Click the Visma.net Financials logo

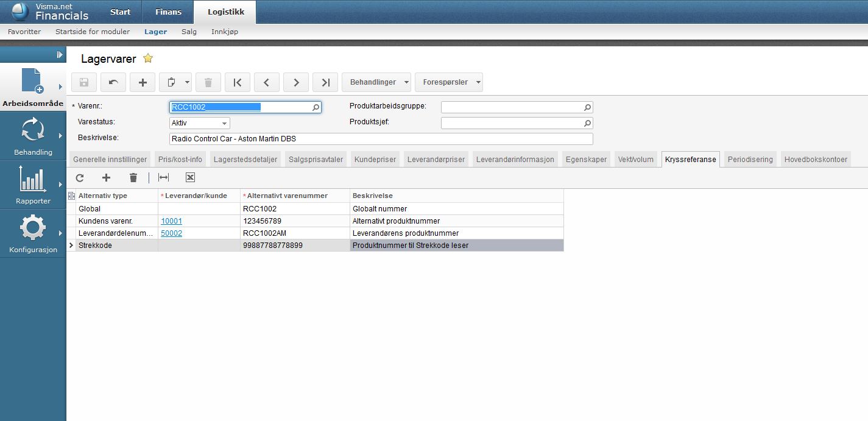coord(50,12)
